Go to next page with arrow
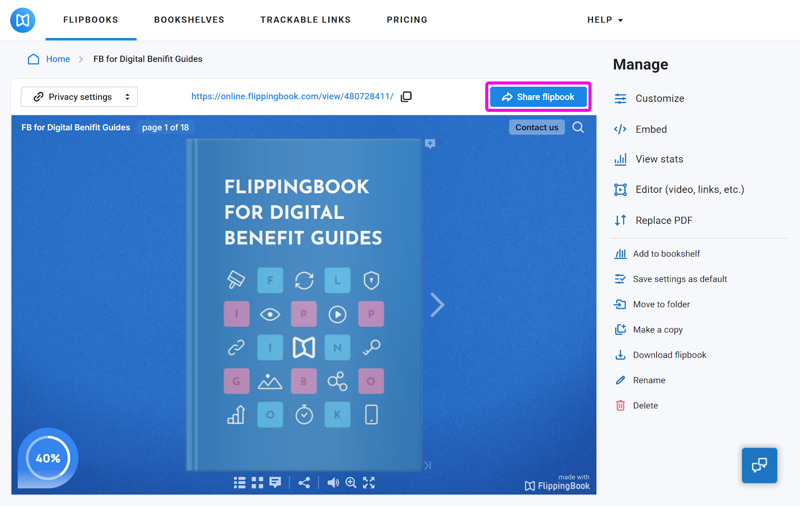Screen dimensions: 800x506 [437, 305]
